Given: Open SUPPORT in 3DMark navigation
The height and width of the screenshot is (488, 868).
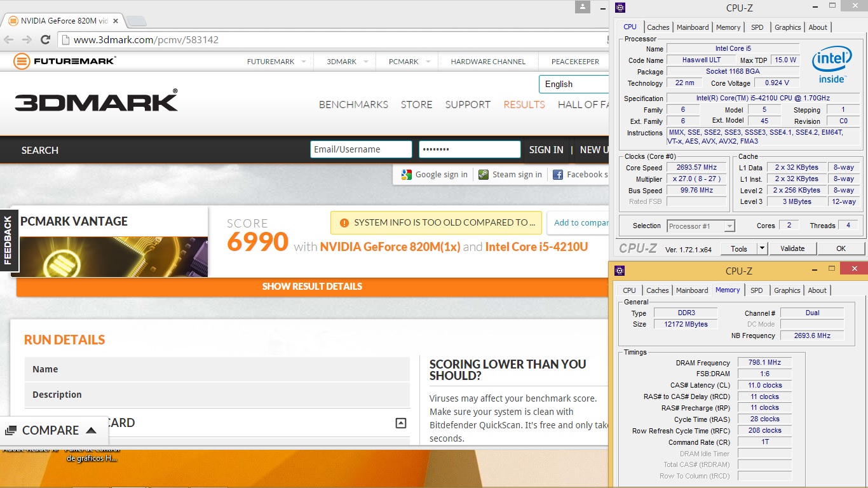Looking at the screenshot, I should pyautogui.click(x=468, y=104).
